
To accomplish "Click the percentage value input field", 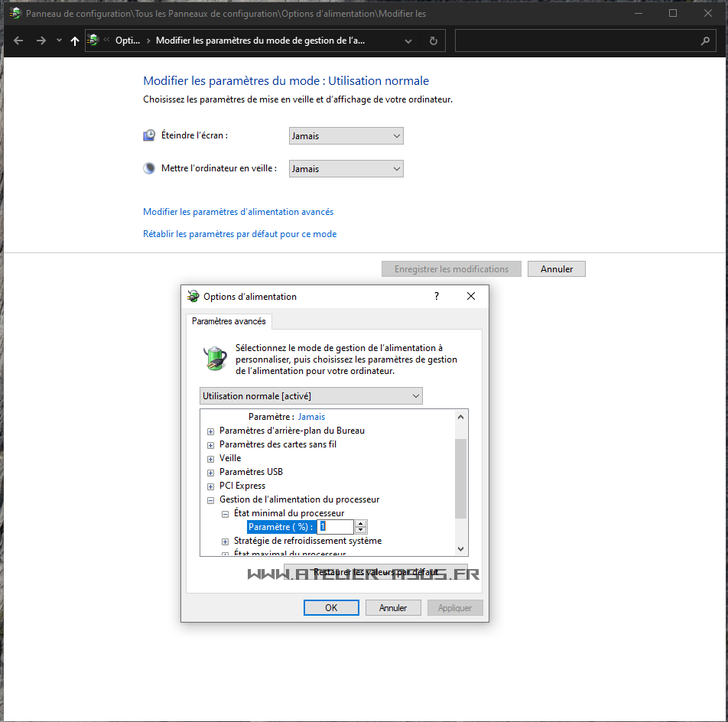I will 336,527.
